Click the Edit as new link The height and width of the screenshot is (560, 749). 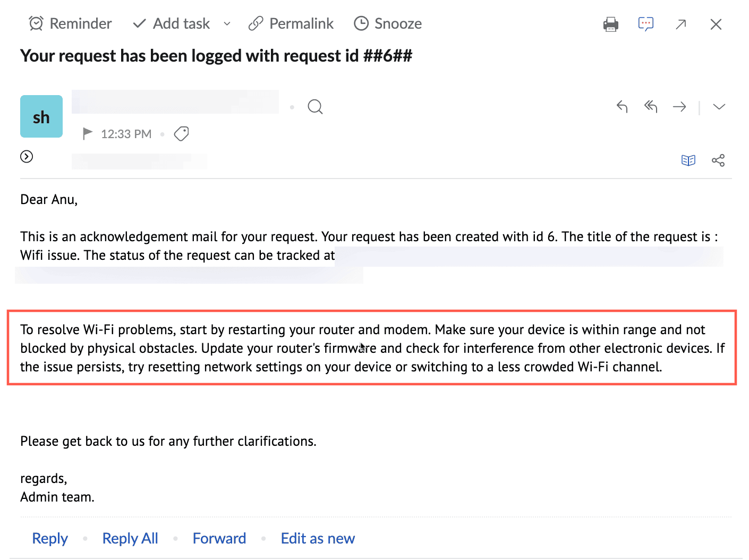(x=318, y=538)
